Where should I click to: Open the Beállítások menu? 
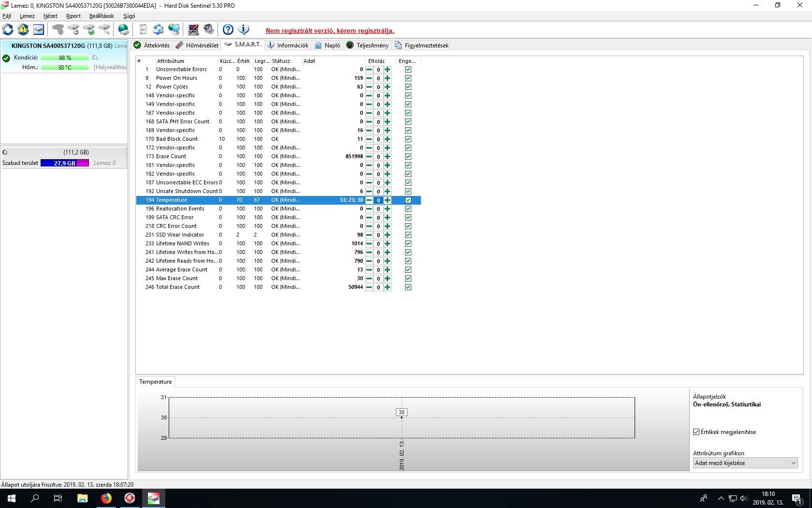click(x=101, y=16)
